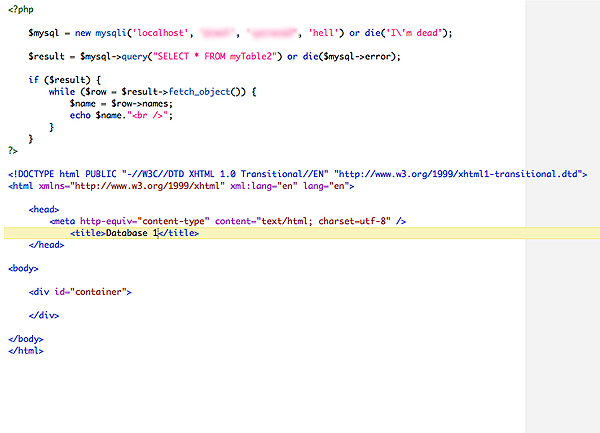Click the "text/html; charset=utf-8" value
This screenshot has height=433, width=600.
point(324,221)
